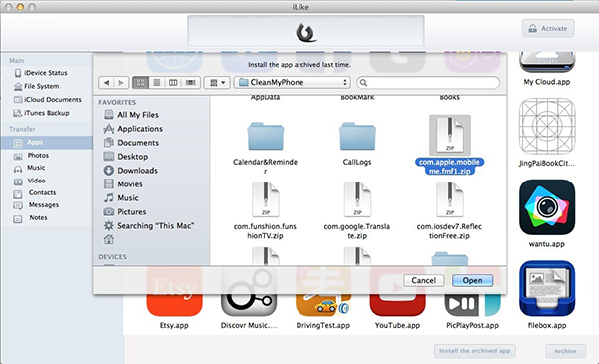Select Photos under Transfer
Viewport: 599px width, 364px height.
pyautogui.click(x=31, y=156)
